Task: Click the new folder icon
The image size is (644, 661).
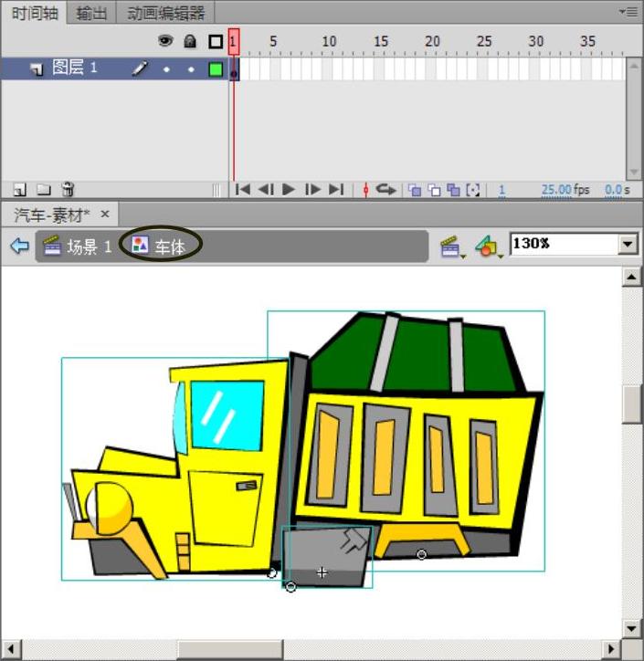Action: [x=44, y=190]
